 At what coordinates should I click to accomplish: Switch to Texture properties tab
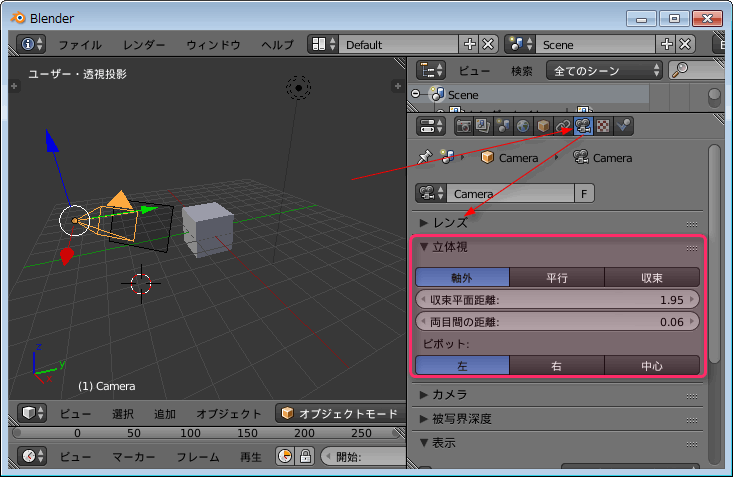point(603,126)
